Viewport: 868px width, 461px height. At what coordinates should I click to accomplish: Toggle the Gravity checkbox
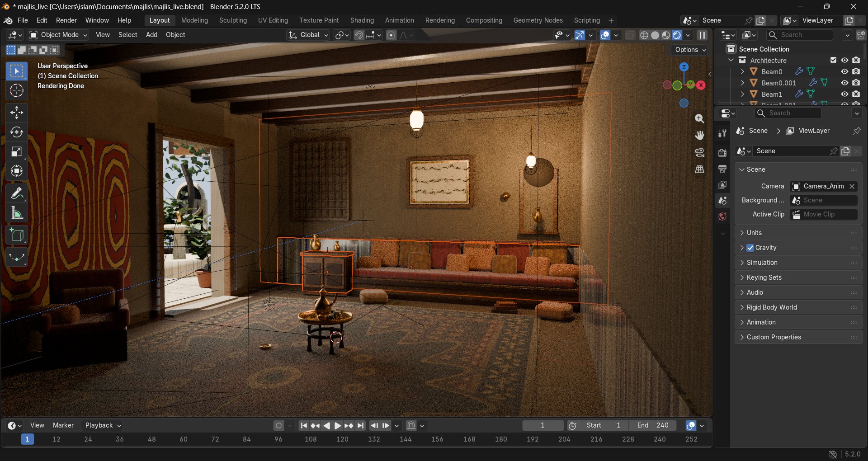coord(750,248)
